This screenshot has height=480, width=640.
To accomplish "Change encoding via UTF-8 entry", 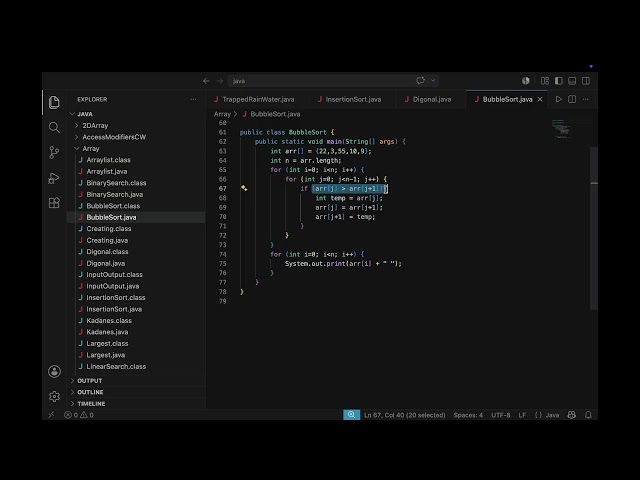I will (500, 415).
